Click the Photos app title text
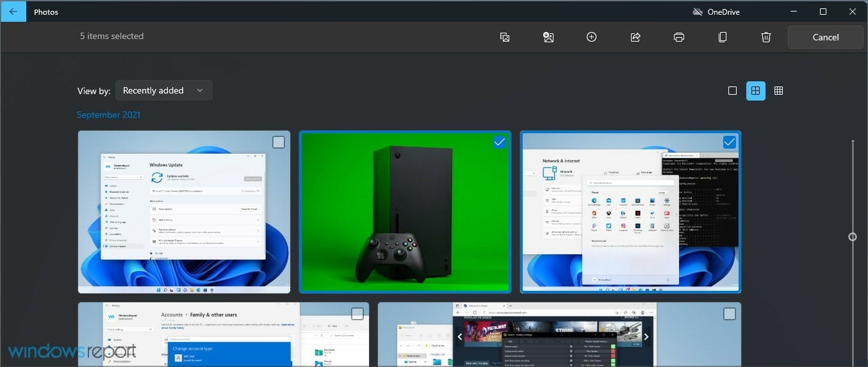Image resolution: width=868 pixels, height=367 pixels. click(47, 12)
